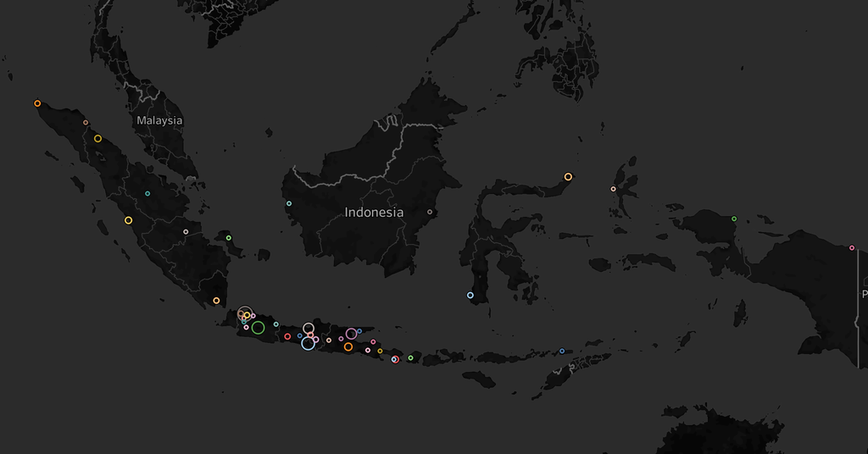Select the large light-blue circle in Central Java

[x=308, y=343]
